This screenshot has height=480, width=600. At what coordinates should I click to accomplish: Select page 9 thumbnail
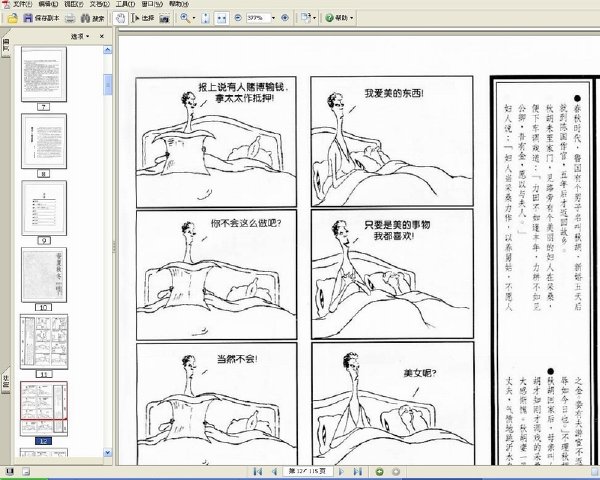pyautogui.click(x=44, y=208)
